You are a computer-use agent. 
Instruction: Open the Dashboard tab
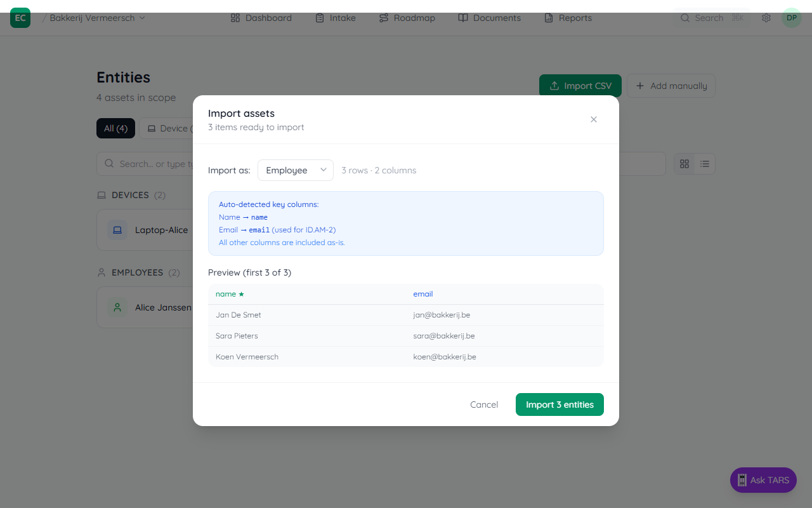pos(261,18)
